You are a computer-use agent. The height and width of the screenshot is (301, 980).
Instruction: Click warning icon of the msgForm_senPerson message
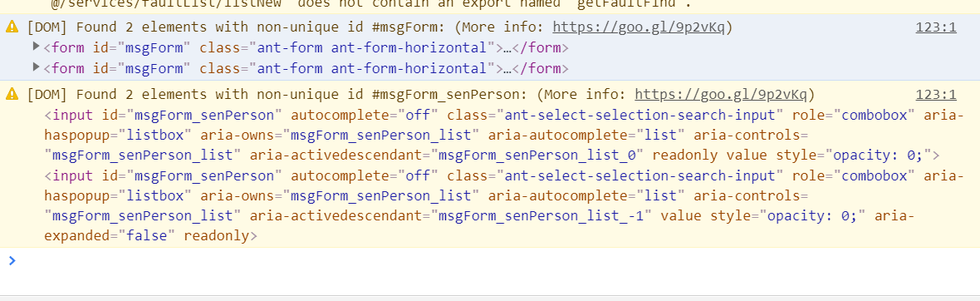12,95
